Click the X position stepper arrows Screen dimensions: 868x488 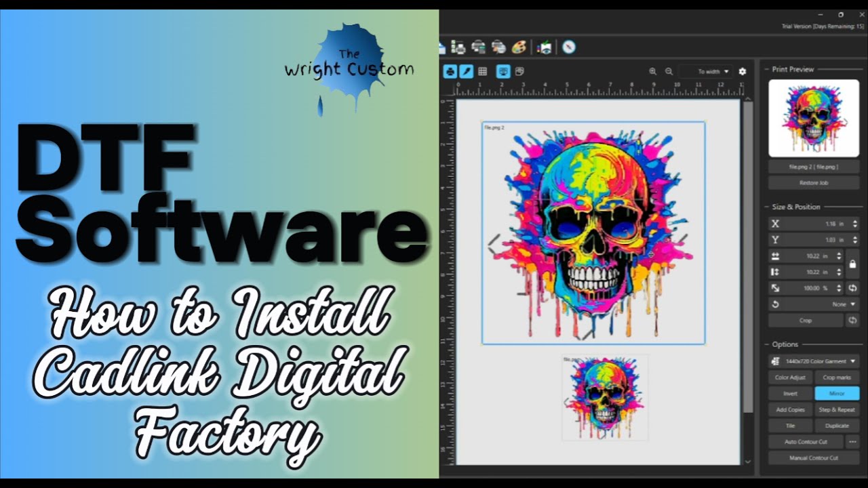855,224
